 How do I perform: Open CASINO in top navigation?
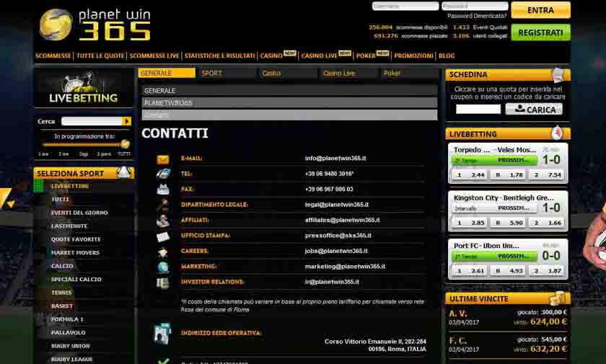pyautogui.click(x=271, y=56)
